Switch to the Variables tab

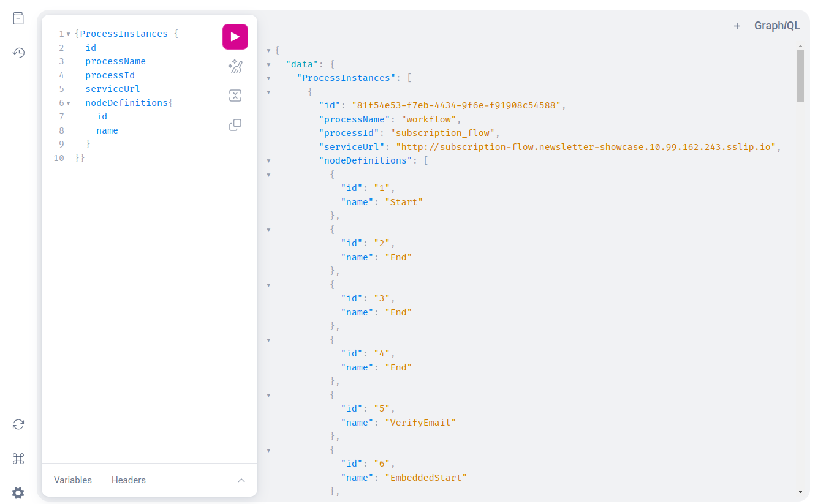[72, 480]
